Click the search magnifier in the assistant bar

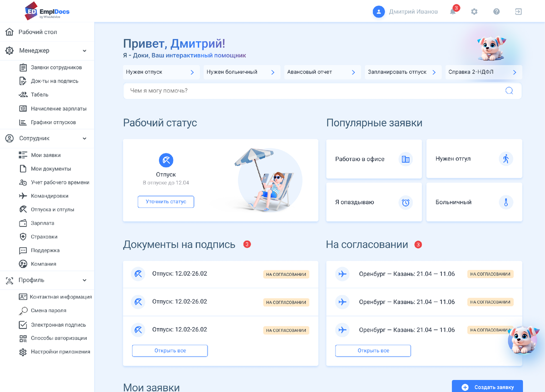(509, 90)
